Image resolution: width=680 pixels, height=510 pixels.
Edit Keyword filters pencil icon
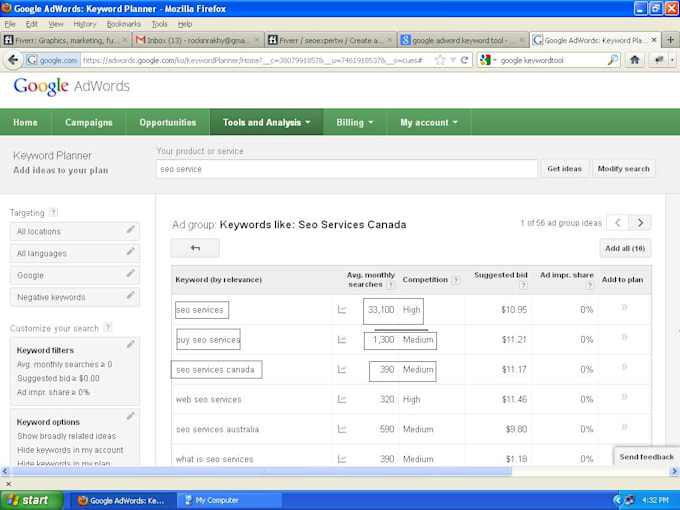[x=131, y=344]
